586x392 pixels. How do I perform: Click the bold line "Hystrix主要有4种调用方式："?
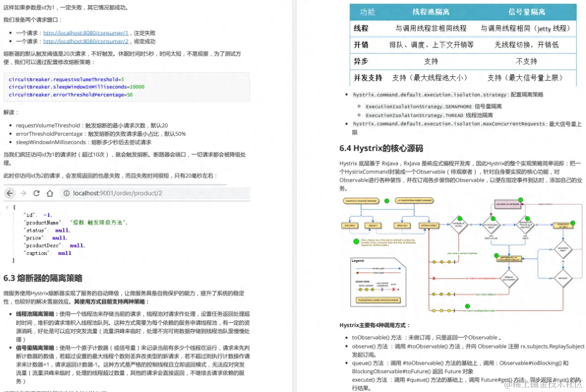(375, 325)
